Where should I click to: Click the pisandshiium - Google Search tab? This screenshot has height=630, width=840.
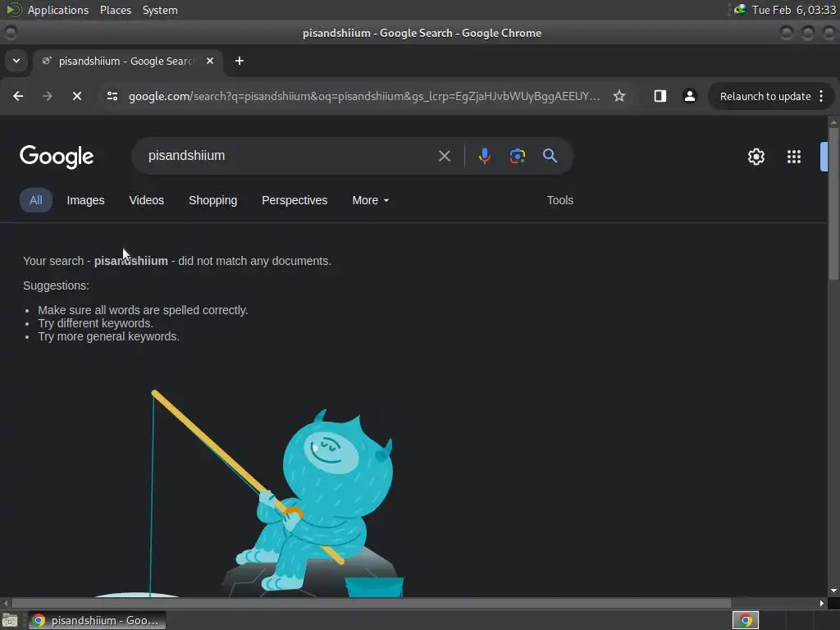coord(127,61)
